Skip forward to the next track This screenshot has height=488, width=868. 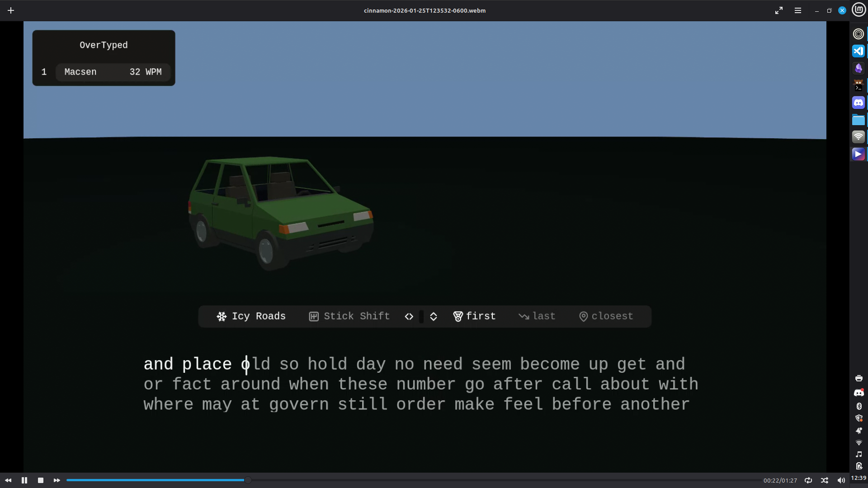click(57, 480)
